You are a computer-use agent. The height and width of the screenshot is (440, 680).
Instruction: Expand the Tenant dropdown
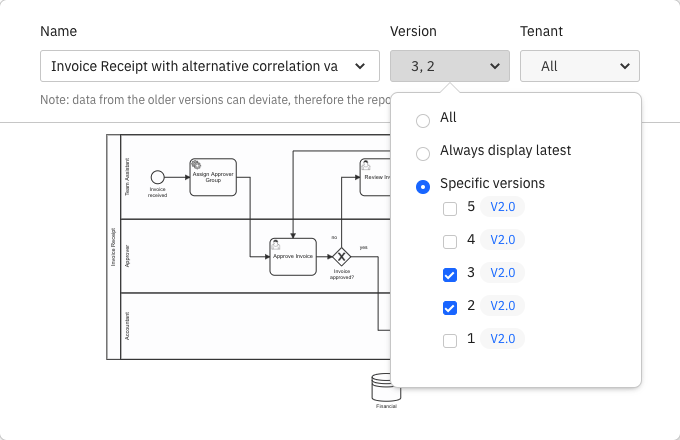[580, 66]
